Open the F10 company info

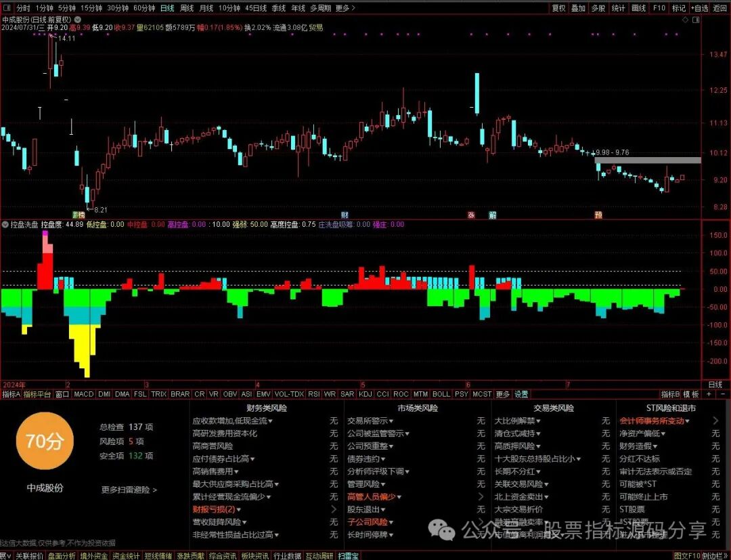659,8
